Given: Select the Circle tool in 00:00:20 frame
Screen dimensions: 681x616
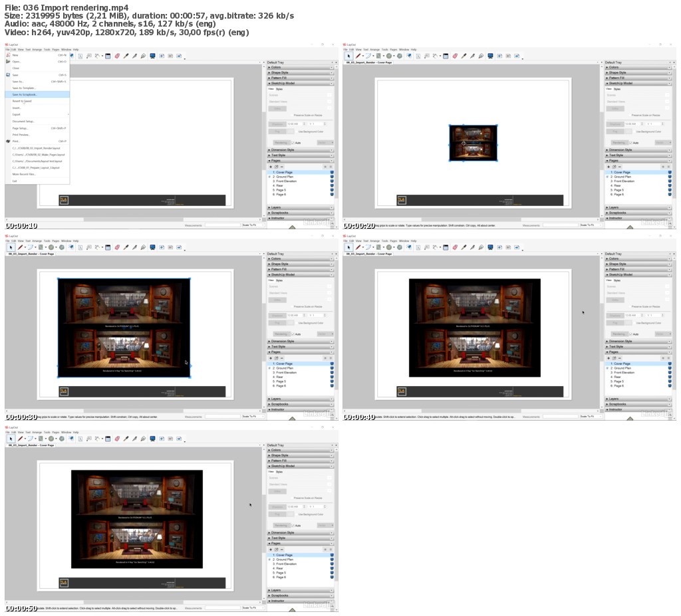Looking at the screenshot, I should [x=388, y=56].
